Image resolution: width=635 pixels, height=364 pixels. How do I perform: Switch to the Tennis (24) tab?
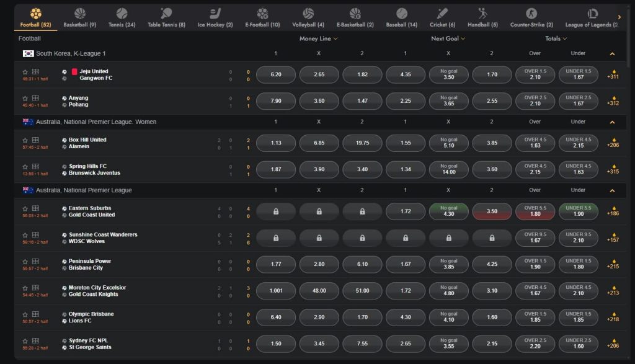122,18
